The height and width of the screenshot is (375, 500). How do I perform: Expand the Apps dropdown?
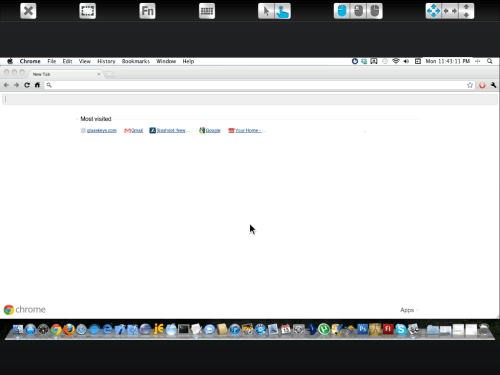[409, 310]
